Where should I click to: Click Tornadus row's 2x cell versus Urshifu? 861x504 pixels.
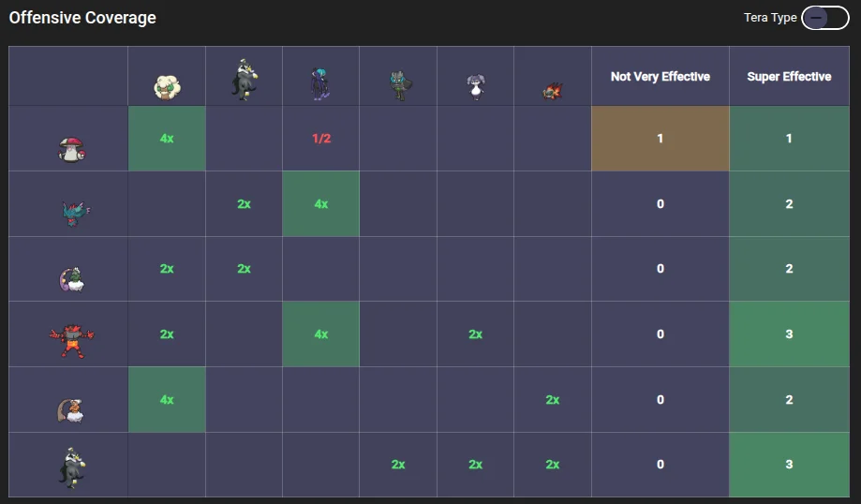click(x=244, y=269)
